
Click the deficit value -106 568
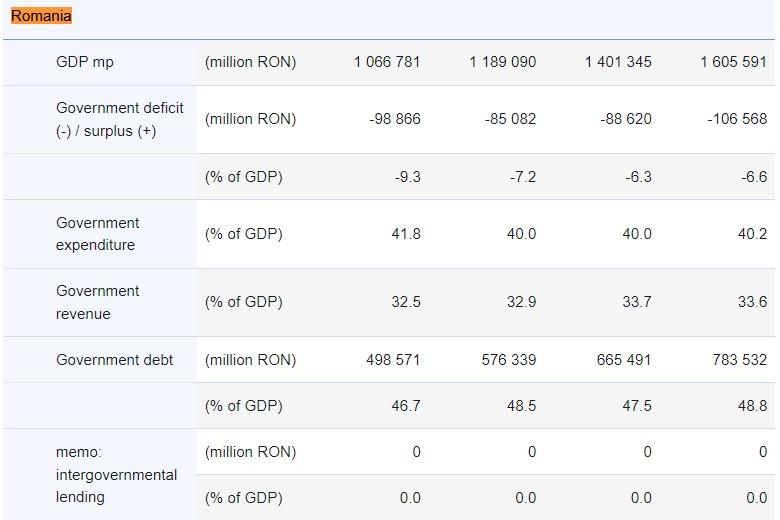point(737,119)
